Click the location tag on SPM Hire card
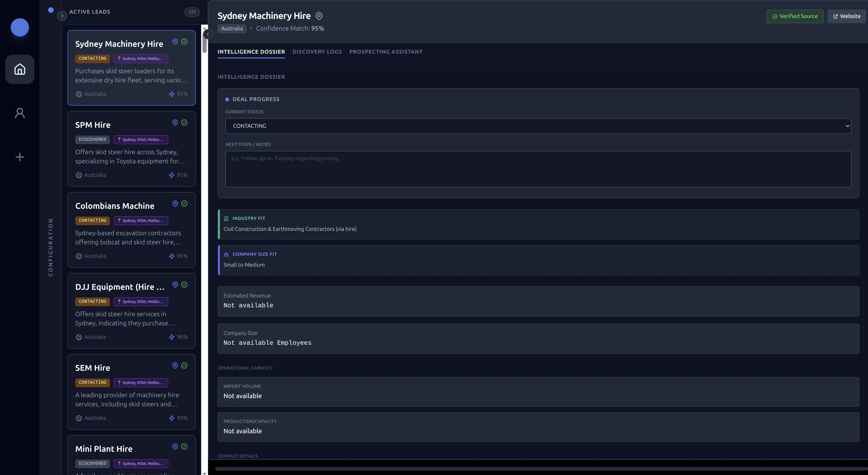The width and height of the screenshot is (868, 475). [x=141, y=140]
